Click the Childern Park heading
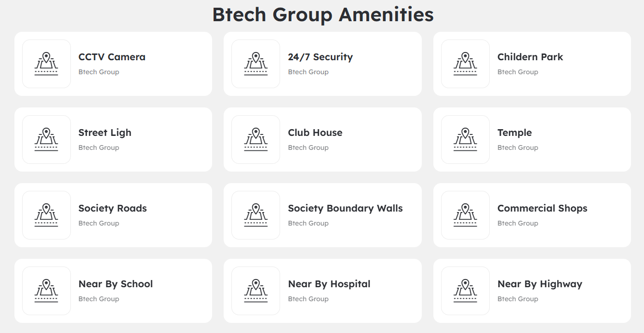Image resolution: width=644 pixels, height=333 pixels. click(x=530, y=57)
